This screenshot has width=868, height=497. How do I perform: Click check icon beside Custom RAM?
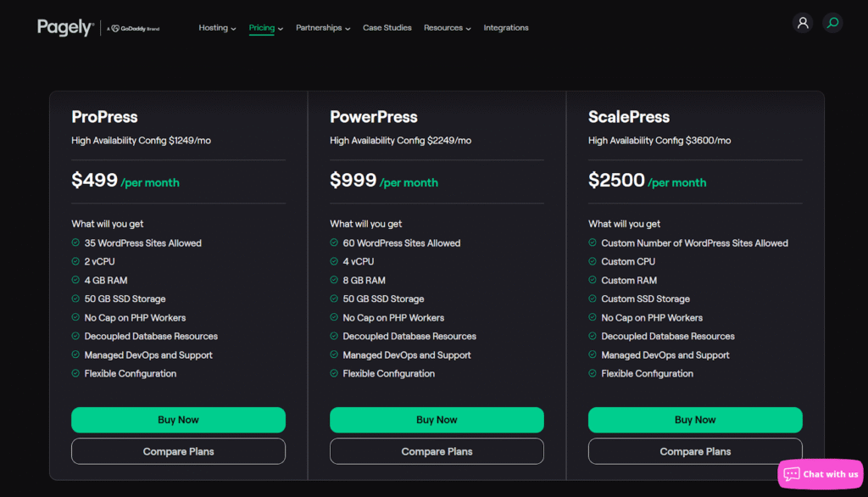pos(593,281)
